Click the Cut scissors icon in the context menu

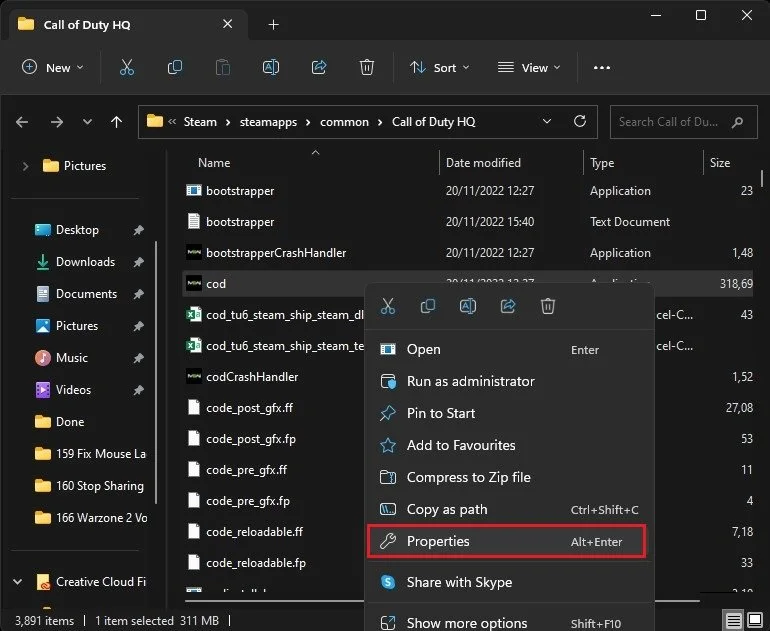click(x=388, y=306)
